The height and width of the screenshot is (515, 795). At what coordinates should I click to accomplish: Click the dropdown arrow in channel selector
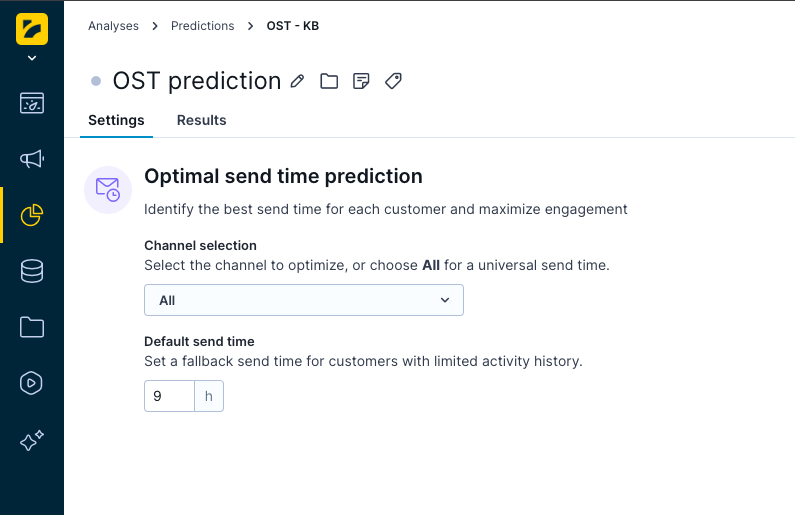[x=445, y=300]
